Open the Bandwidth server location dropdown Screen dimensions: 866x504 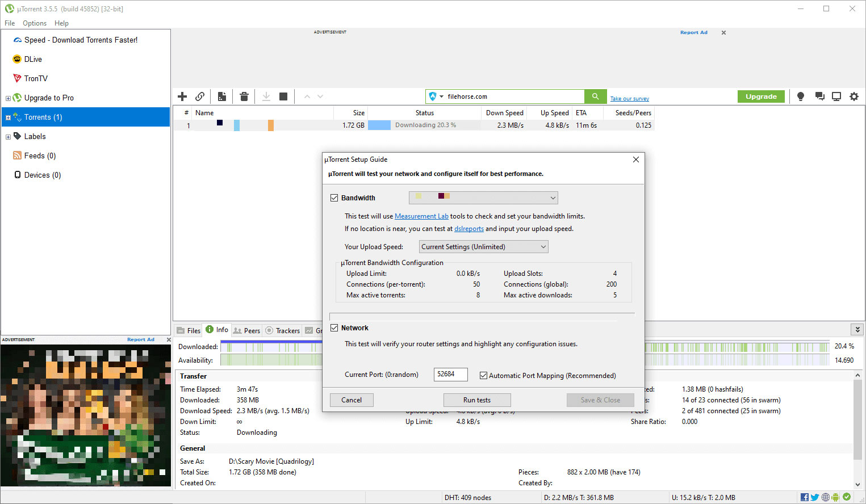click(483, 198)
